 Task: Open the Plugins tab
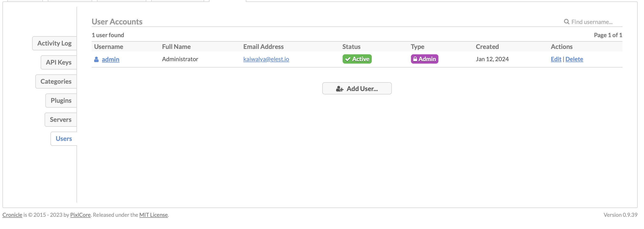click(61, 100)
